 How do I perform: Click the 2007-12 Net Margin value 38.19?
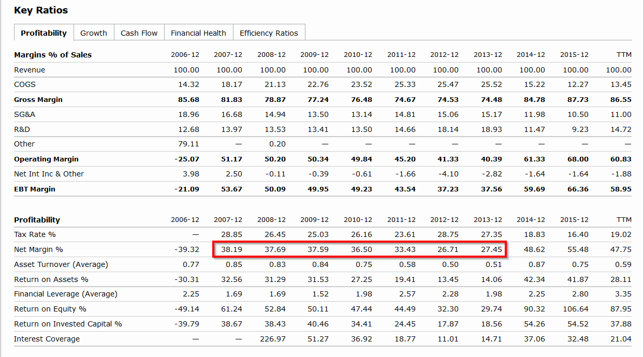tap(232, 249)
